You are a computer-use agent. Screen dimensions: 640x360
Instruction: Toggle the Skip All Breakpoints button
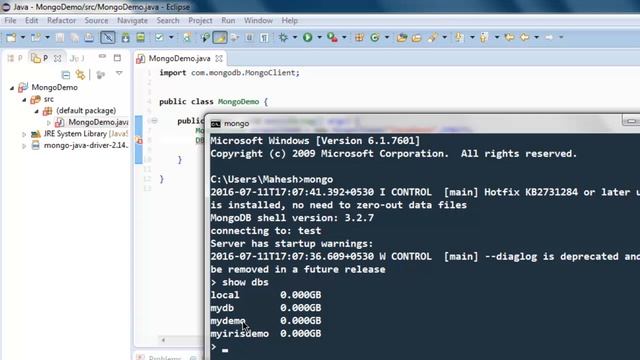coord(108,38)
